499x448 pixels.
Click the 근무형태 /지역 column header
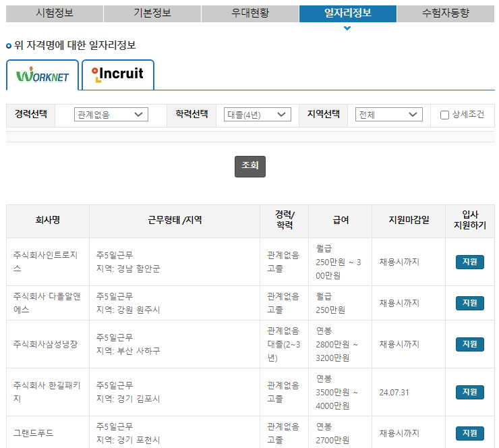(175, 220)
